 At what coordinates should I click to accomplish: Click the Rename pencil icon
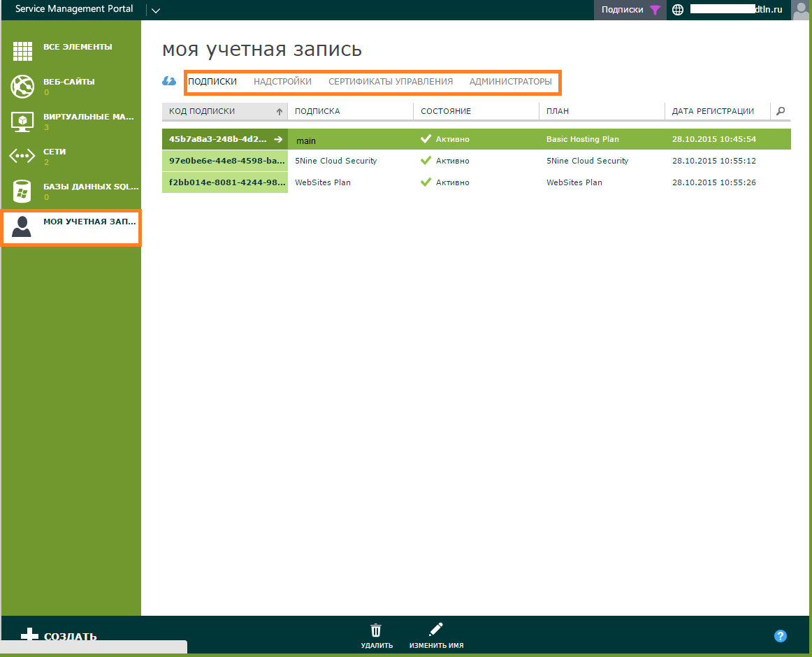(x=436, y=630)
